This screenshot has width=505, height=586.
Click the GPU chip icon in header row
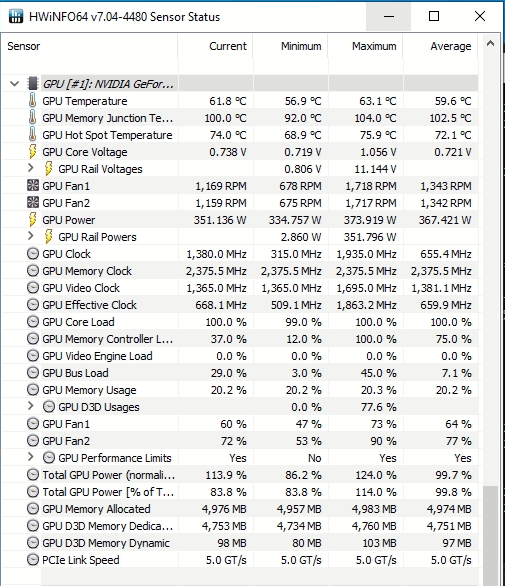[x=33, y=83]
